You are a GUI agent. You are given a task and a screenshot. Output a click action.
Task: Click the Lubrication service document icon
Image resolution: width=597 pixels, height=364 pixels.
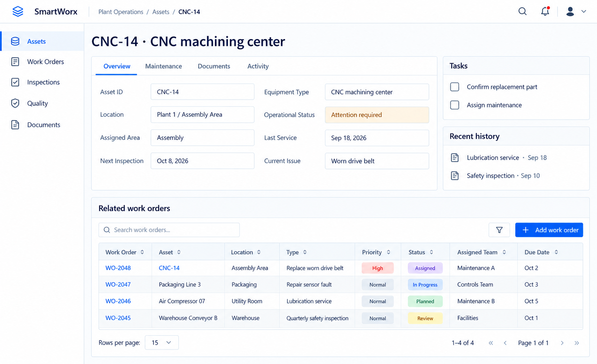tap(455, 158)
